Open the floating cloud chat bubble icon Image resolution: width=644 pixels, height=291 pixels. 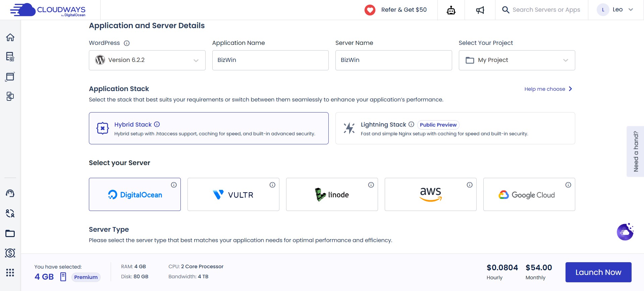click(x=625, y=232)
